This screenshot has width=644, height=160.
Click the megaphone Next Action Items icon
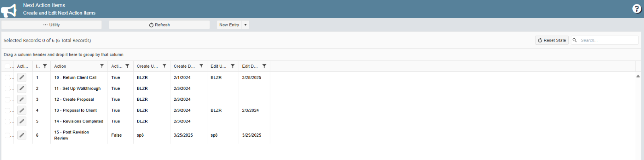point(9,10)
